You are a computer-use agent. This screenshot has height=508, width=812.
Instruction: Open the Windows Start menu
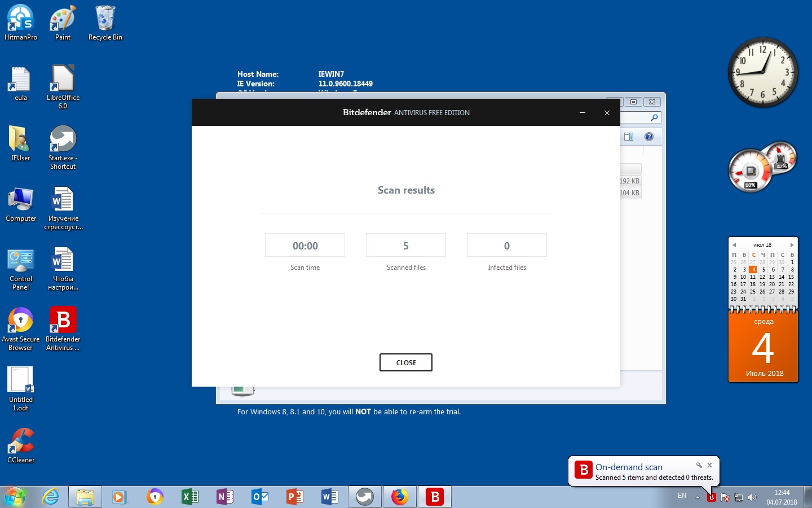15,497
